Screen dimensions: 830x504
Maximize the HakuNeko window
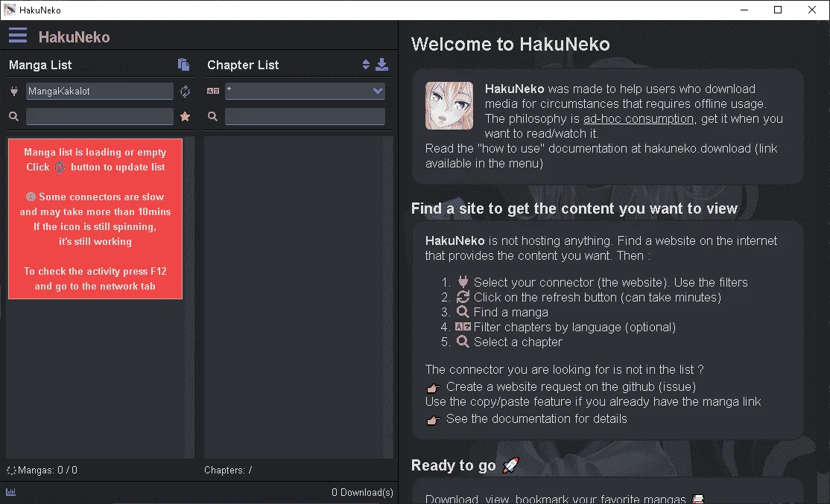coord(778,10)
